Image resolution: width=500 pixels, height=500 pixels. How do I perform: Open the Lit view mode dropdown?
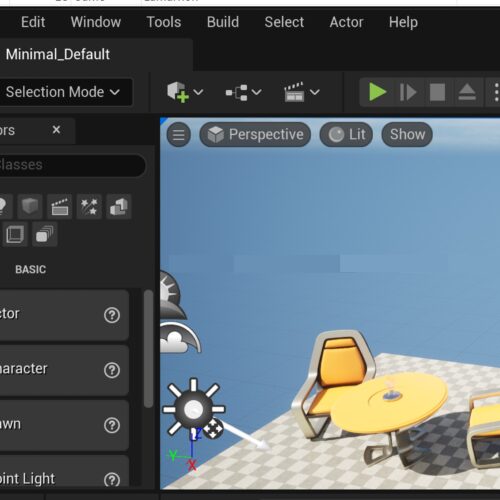coord(346,135)
